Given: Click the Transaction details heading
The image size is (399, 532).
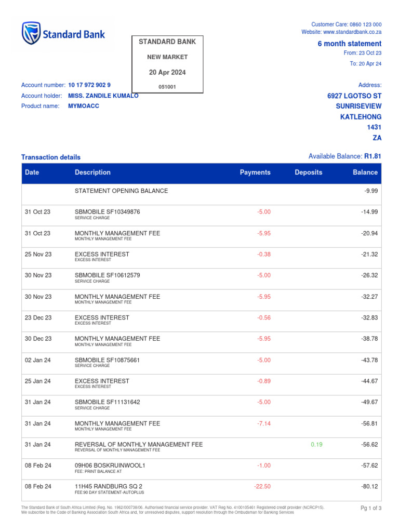Looking at the screenshot, I should click(51, 157).
